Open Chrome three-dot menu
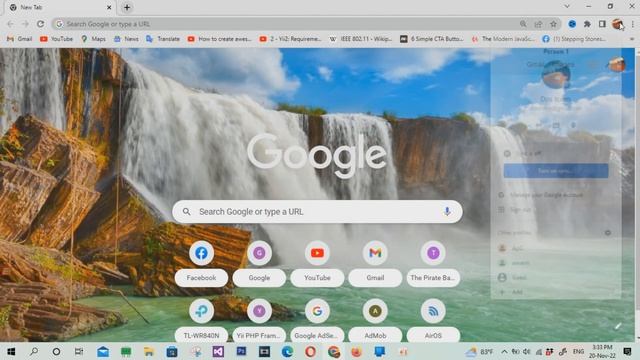 [633, 24]
